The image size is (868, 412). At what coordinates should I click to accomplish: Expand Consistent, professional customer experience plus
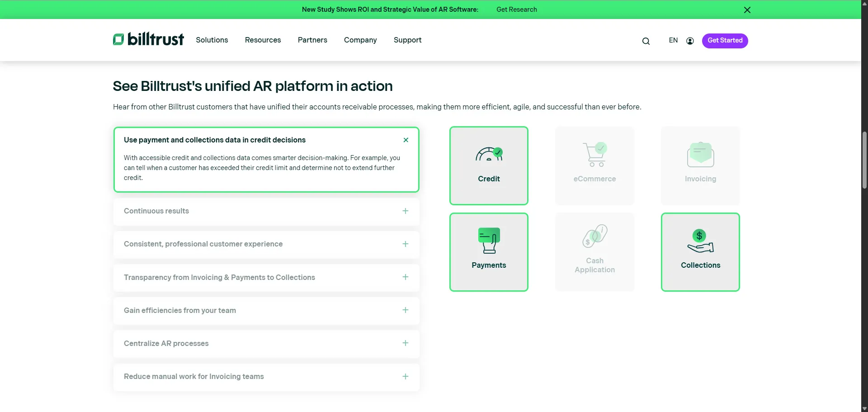tap(406, 244)
